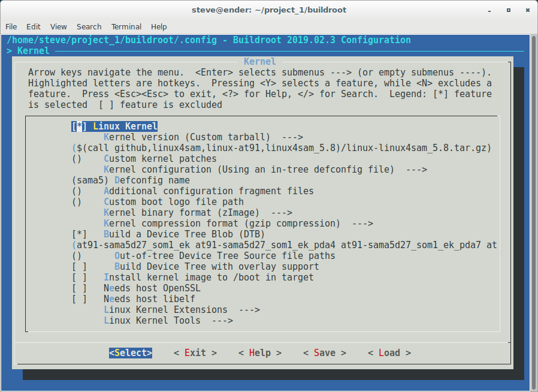Open the Terminal menu

[126, 26]
